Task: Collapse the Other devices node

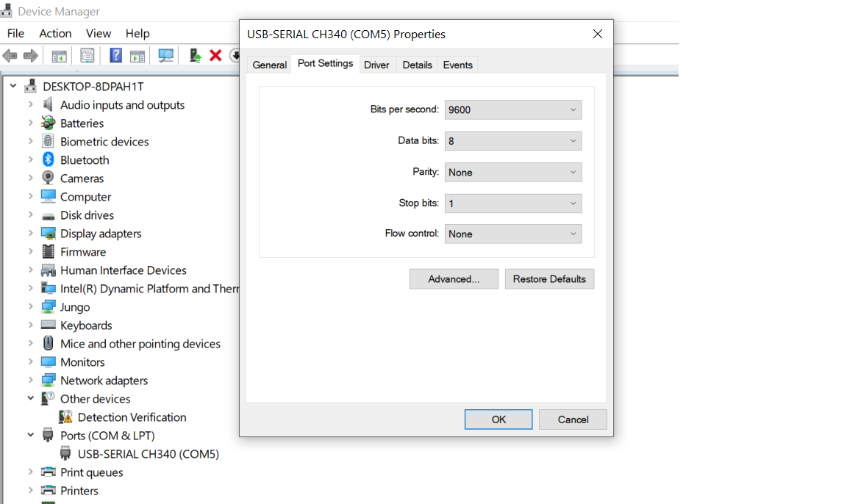Action: [x=31, y=398]
